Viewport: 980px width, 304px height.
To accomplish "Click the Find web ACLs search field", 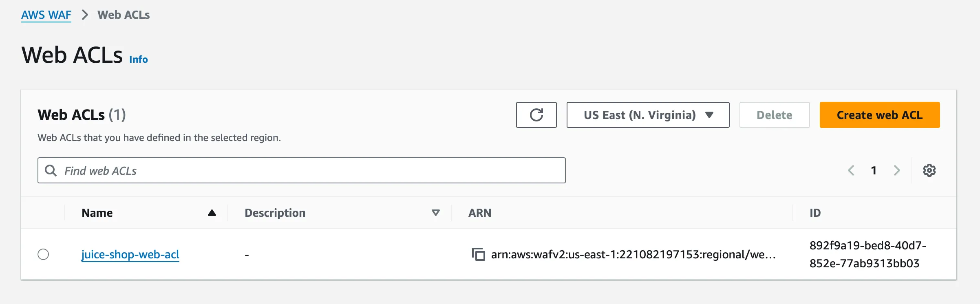I will click(x=301, y=170).
